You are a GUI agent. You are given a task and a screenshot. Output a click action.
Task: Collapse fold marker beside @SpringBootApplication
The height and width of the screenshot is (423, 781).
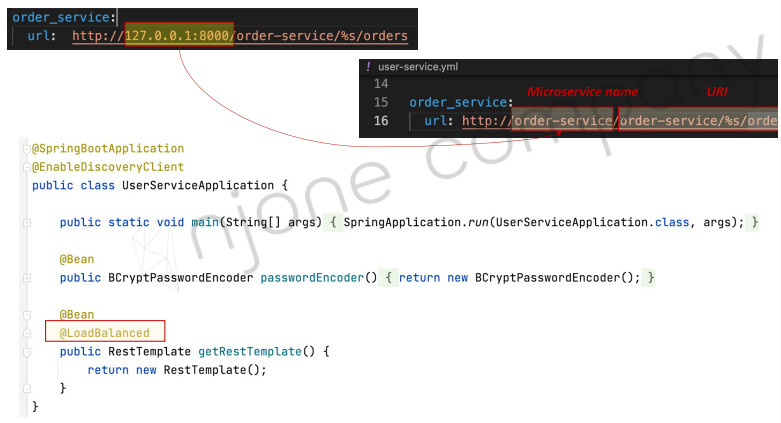(x=27, y=149)
